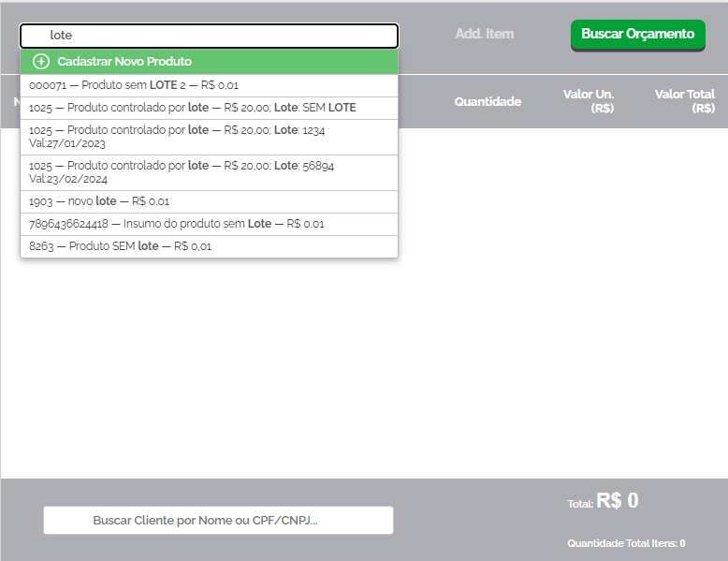This screenshot has width=728, height=561.
Task: Pick 1025 product with Lote 1234
Action: (177, 137)
